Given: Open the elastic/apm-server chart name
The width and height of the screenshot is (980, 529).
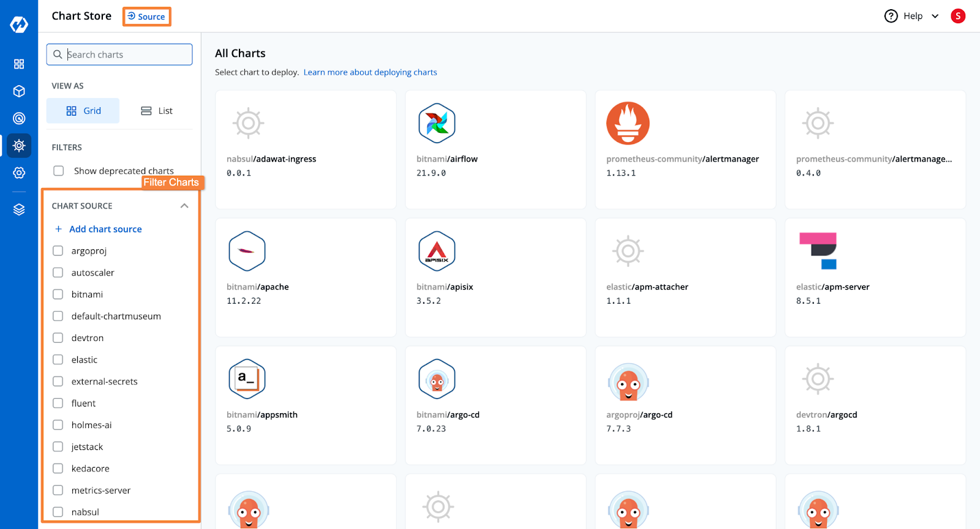Looking at the screenshot, I should click(x=833, y=287).
